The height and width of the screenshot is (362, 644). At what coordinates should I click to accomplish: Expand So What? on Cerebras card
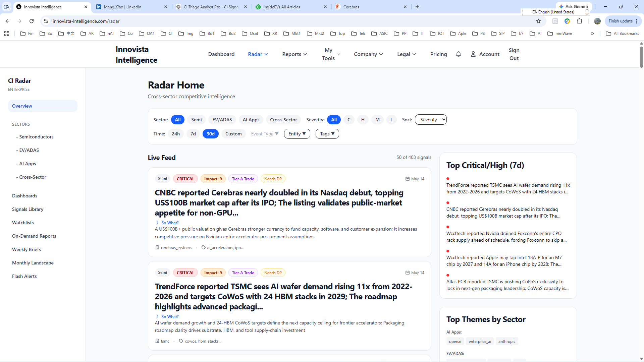[x=167, y=223]
